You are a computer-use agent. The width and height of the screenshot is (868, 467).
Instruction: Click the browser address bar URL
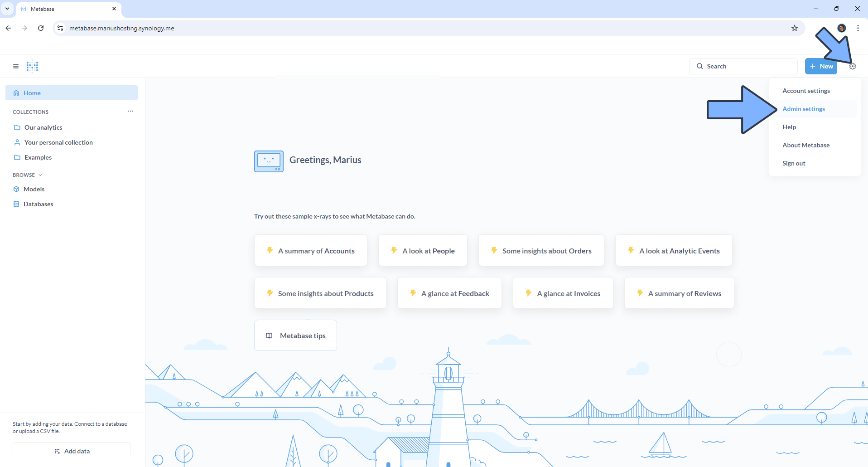click(122, 28)
